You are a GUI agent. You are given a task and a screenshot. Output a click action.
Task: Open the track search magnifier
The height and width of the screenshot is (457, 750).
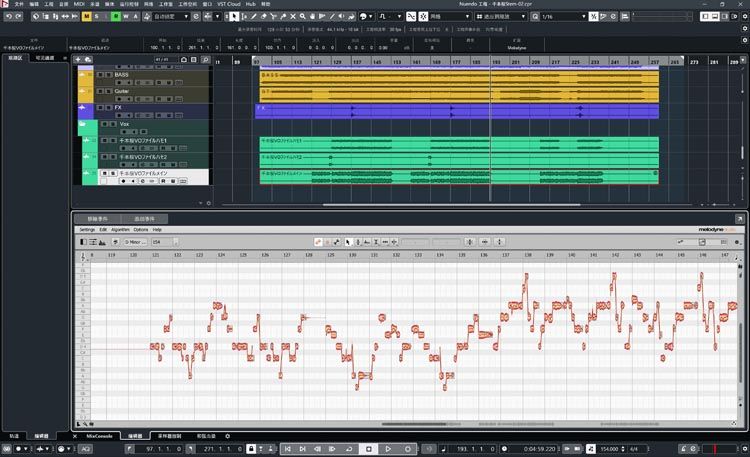click(x=205, y=59)
